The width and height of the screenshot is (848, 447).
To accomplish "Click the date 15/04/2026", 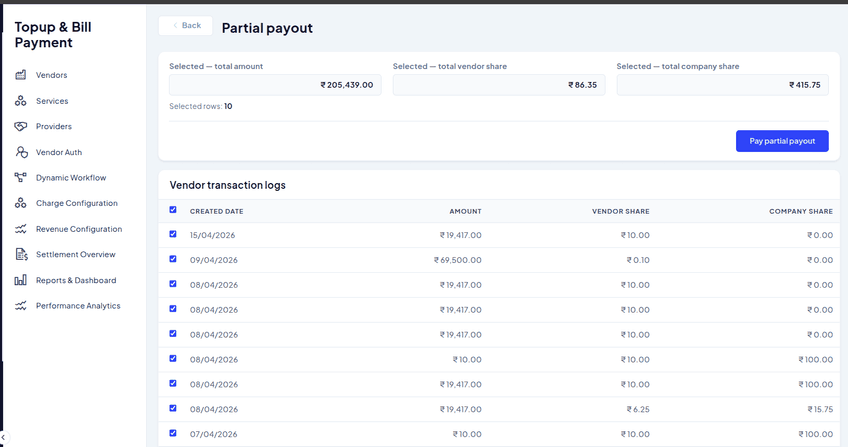I will coord(214,235).
